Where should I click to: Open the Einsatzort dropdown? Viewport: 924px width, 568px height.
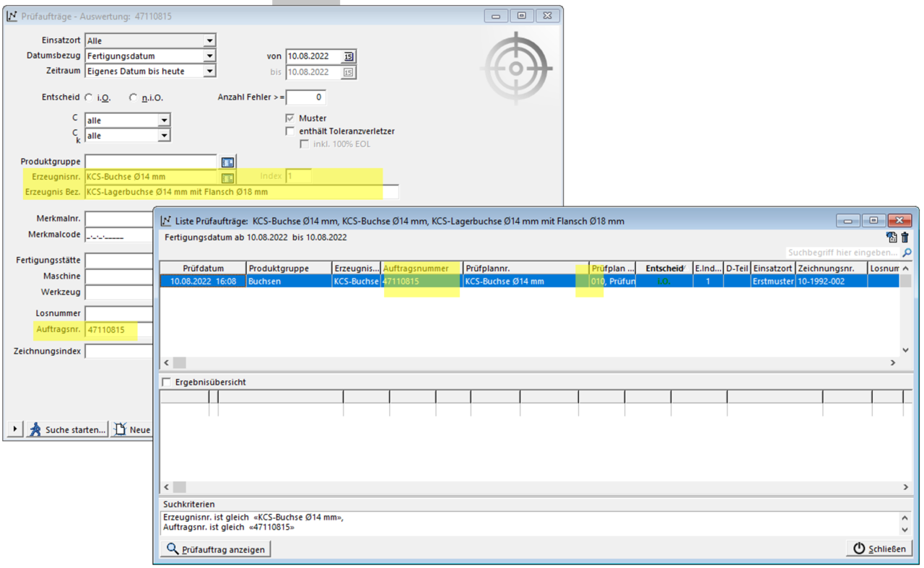pyautogui.click(x=209, y=41)
